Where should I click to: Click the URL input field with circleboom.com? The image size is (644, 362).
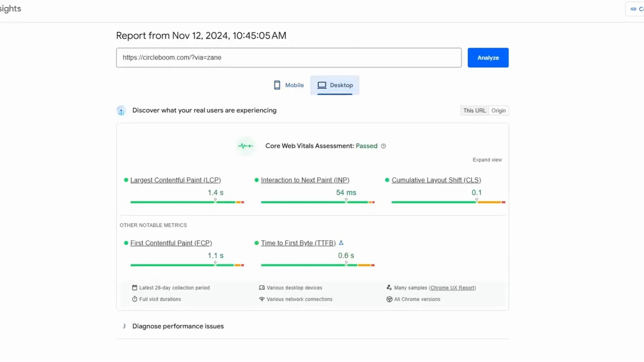click(289, 58)
